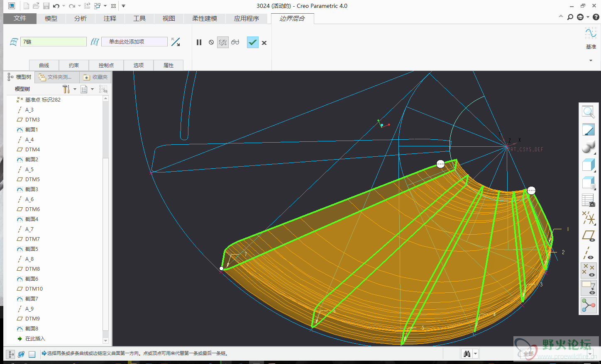Image resolution: width=601 pixels, height=364 pixels.
Task: Open the 属性 slide-down panel
Action: coord(168,65)
